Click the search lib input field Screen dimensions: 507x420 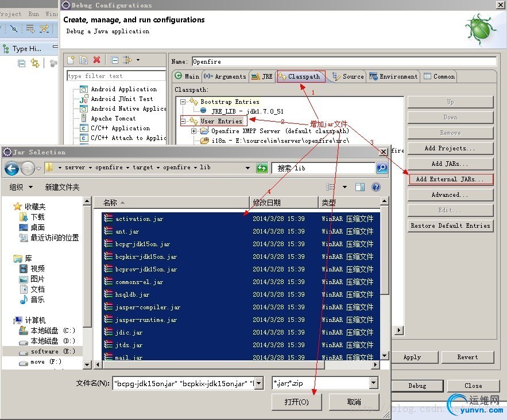(323, 168)
